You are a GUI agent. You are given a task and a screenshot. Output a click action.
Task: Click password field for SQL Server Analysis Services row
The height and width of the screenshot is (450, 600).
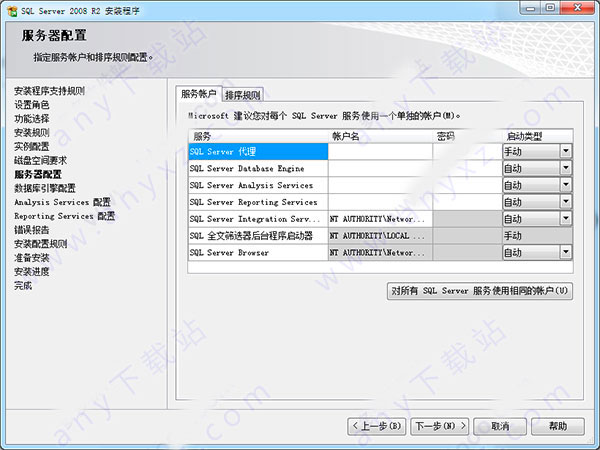[467, 185]
